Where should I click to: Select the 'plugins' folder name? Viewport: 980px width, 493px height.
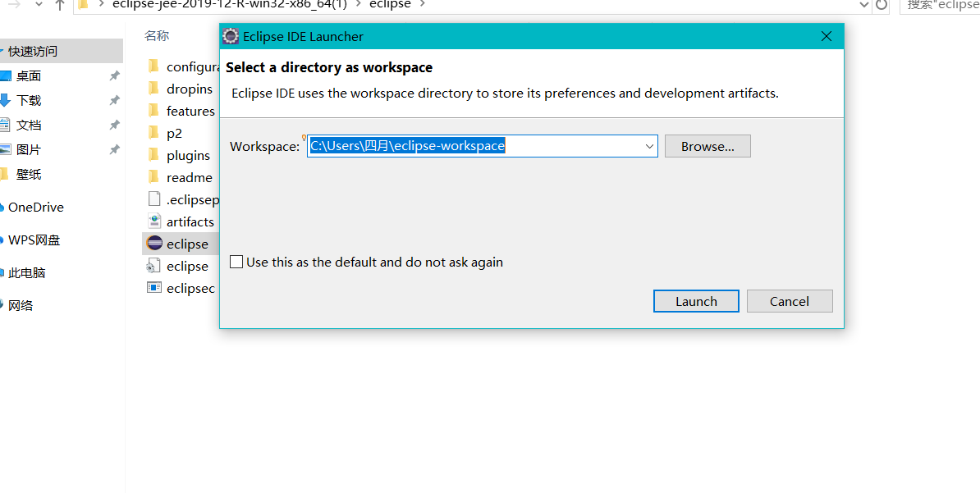click(x=188, y=156)
